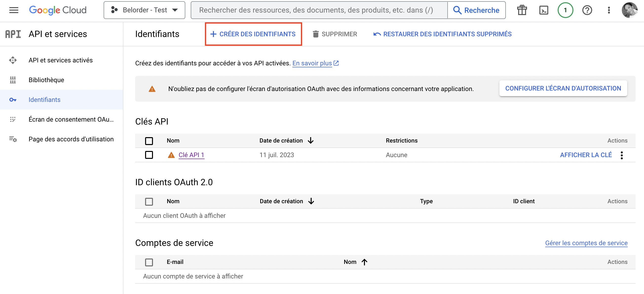The image size is (644, 294).
Task: Click the usage agreements settings icon
Action: 13,139
